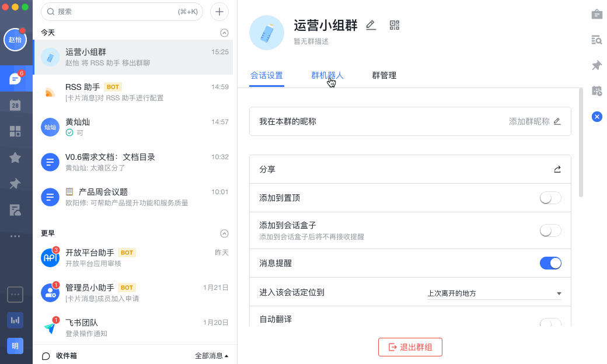Open Favorites star icon in sidebar
Screen dimensions: 607x364
pyautogui.click(x=15, y=157)
